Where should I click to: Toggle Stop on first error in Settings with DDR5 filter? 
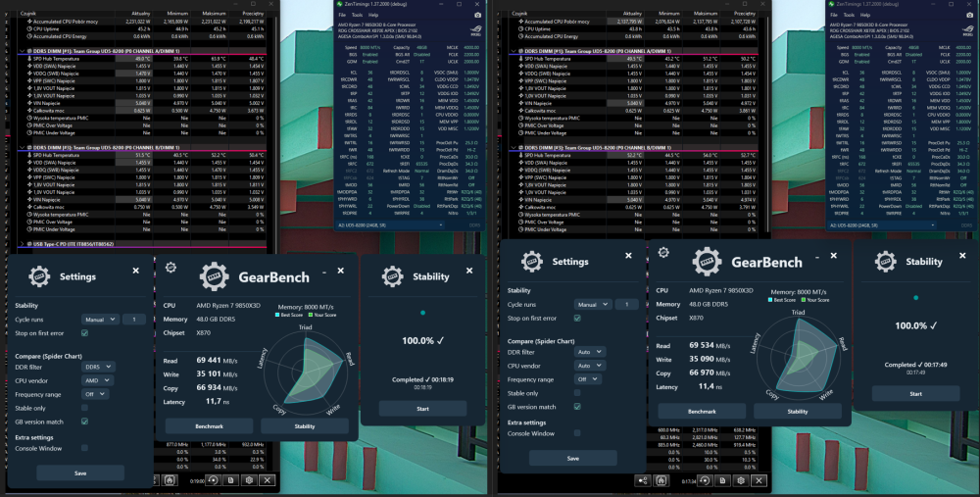(x=84, y=333)
